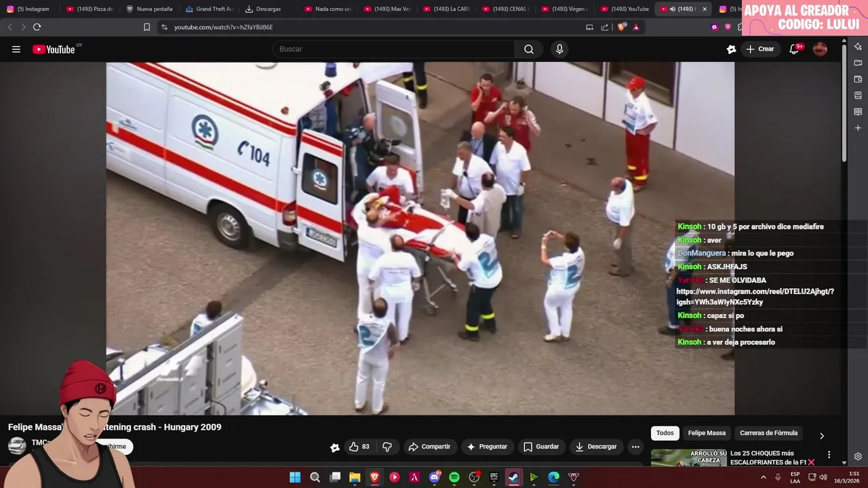The width and height of the screenshot is (868, 488).
Task: Bookmark this page in the address bar
Action: click(146, 27)
